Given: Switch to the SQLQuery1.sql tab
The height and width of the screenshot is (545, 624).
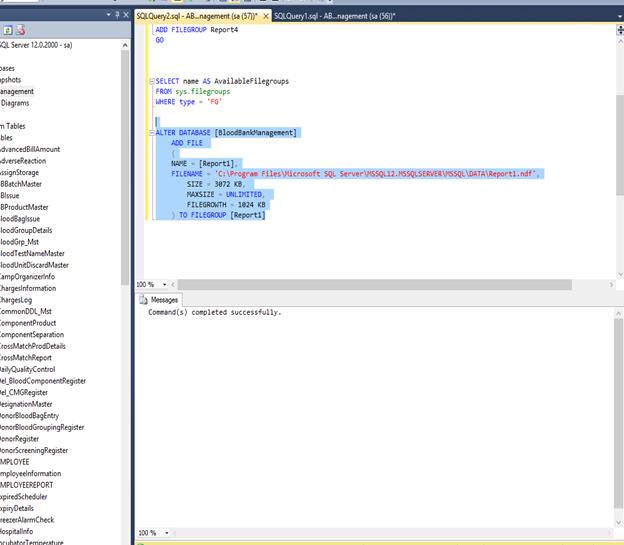Looking at the screenshot, I should click(x=333, y=16).
